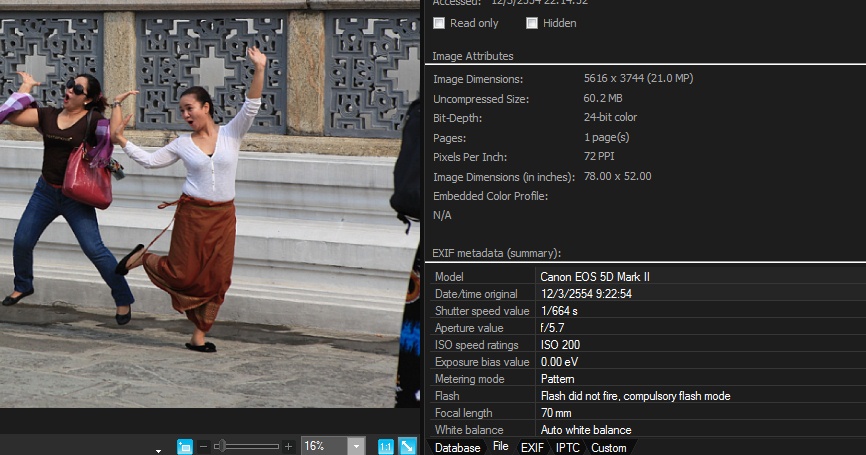Click the 'Embedded Color Profile:' label
This screenshot has height=455, width=866.
click(x=490, y=196)
